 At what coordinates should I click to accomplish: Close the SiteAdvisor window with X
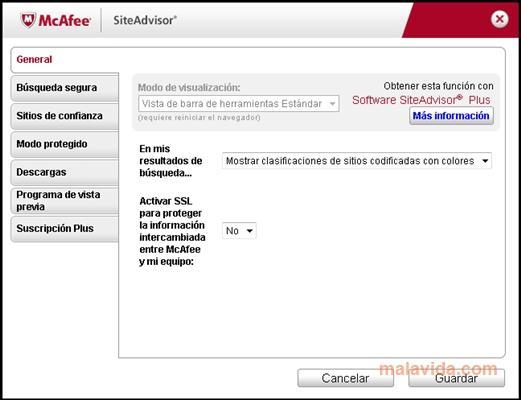499,19
